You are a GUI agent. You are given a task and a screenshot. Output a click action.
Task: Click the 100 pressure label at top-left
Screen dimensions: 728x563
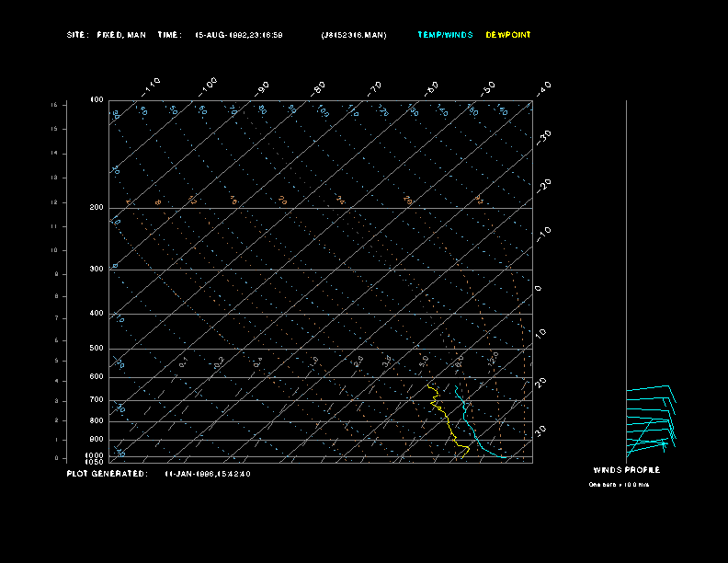pyautogui.click(x=97, y=99)
